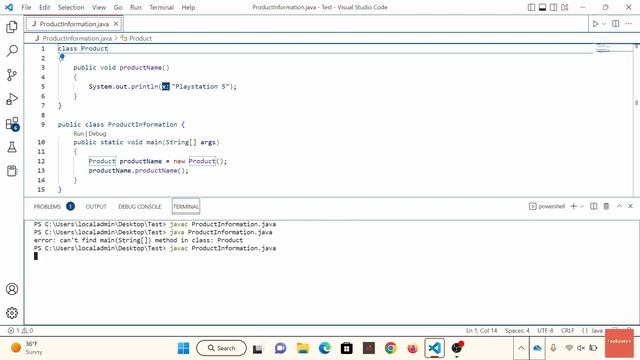640x360 pixels.
Task: Open run options dropdown next to play button
Action: pos(604,24)
